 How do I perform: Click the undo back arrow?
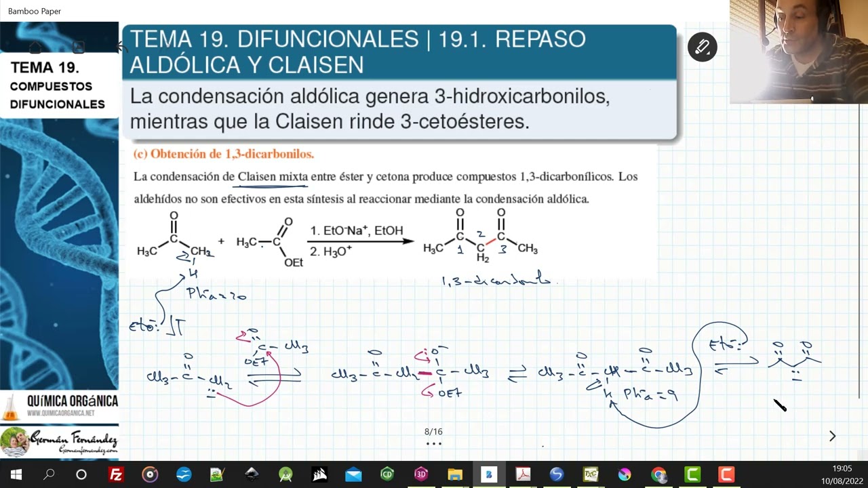pos(121,47)
